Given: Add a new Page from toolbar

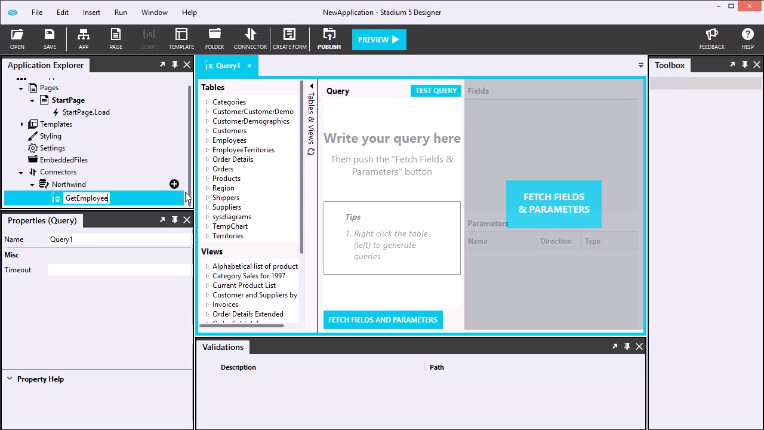Looking at the screenshot, I should click(116, 39).
